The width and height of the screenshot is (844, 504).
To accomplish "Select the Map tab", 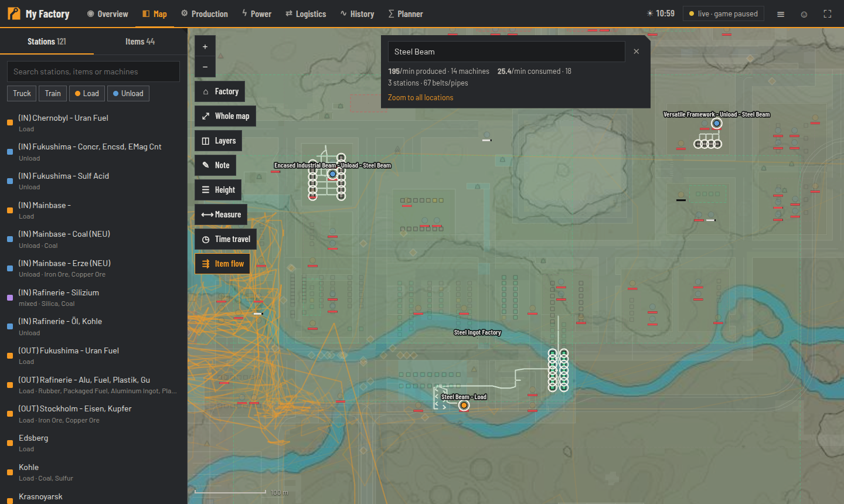I will click(x=155, y=14).
